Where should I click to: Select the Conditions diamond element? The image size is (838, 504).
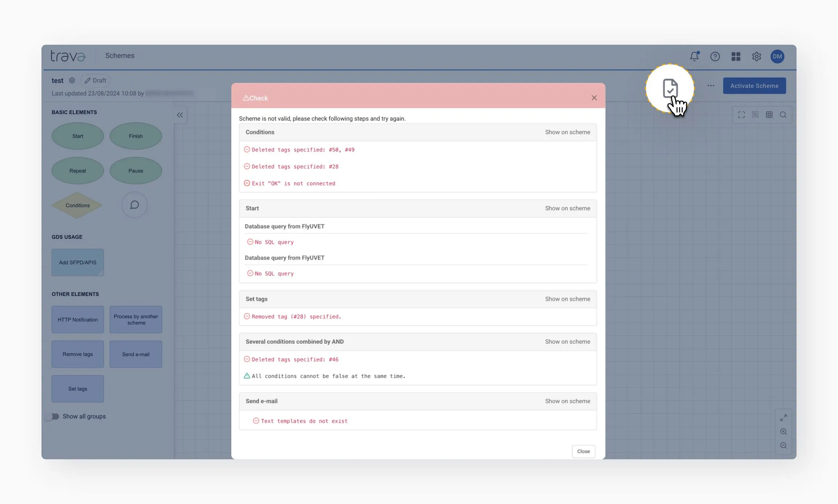[77, 205]
